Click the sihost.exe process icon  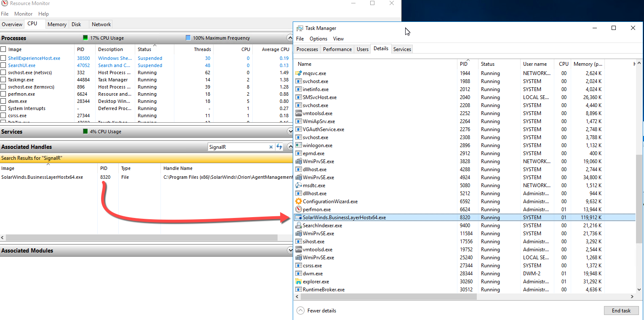[299, 242]
